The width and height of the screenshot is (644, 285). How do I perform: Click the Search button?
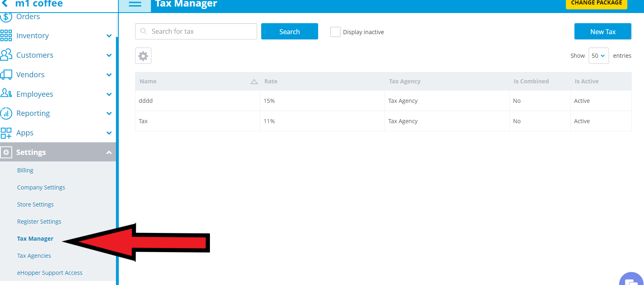pyautogui.click(x=290, y=31)
